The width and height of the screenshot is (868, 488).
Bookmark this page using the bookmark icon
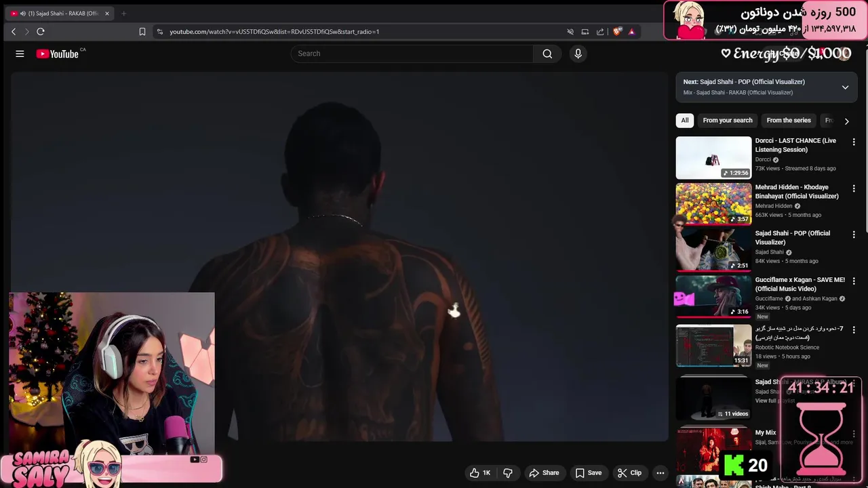pos(142,32)
